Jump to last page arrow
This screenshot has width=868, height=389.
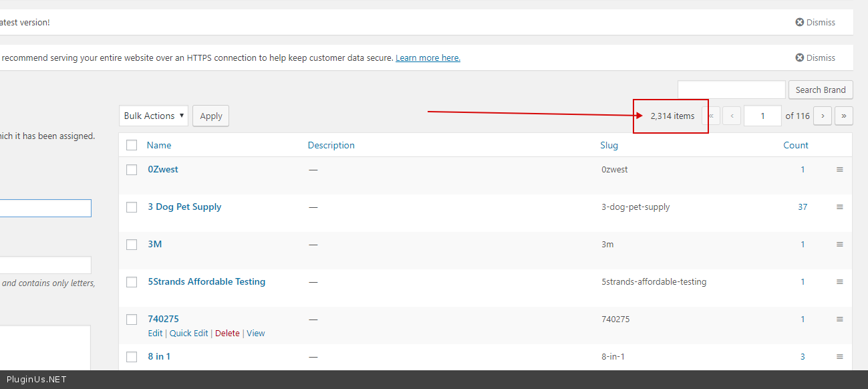[844, 116]
